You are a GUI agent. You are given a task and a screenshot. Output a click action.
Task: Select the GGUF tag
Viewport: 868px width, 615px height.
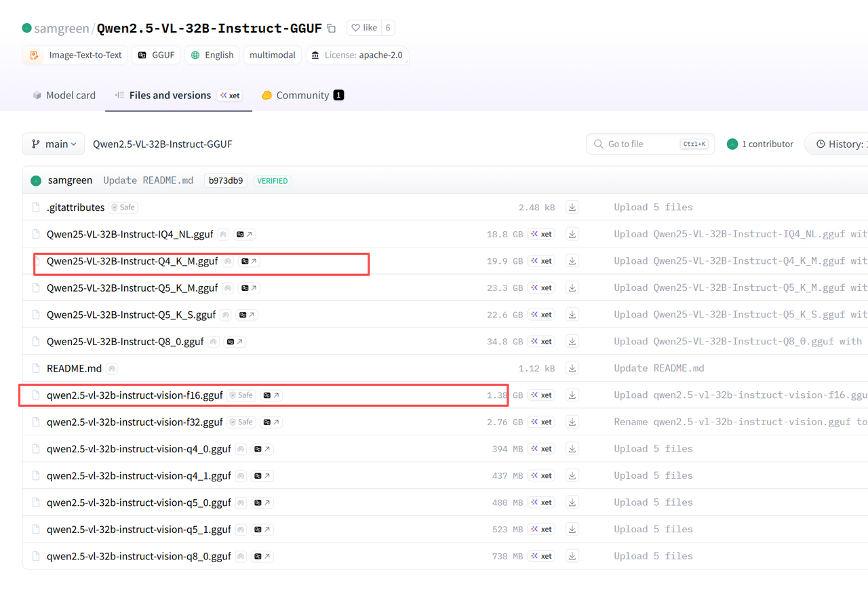tap(156, 55)
